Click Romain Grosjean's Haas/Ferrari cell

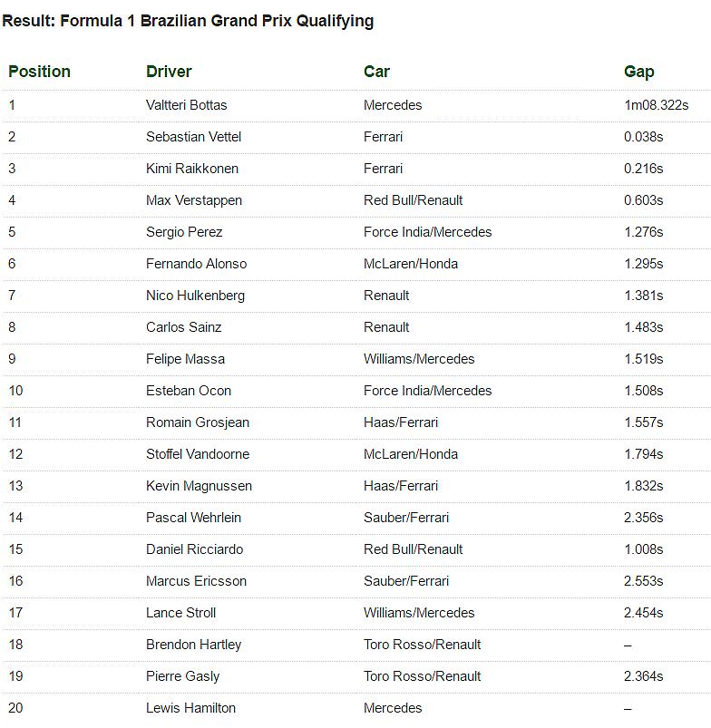pos(401,422)
